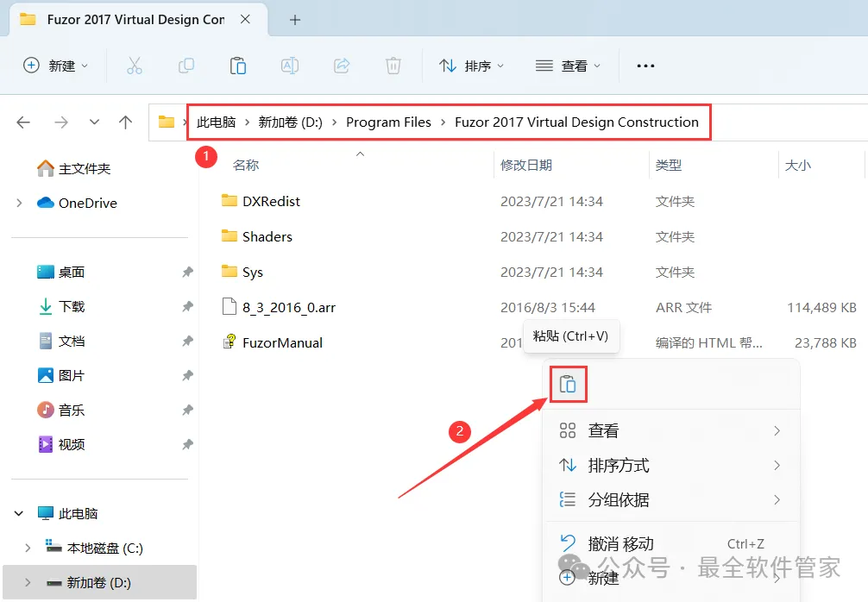868x602 pixels.
Task: Select 桌面 in quick access
Action: tap(61, 272)
